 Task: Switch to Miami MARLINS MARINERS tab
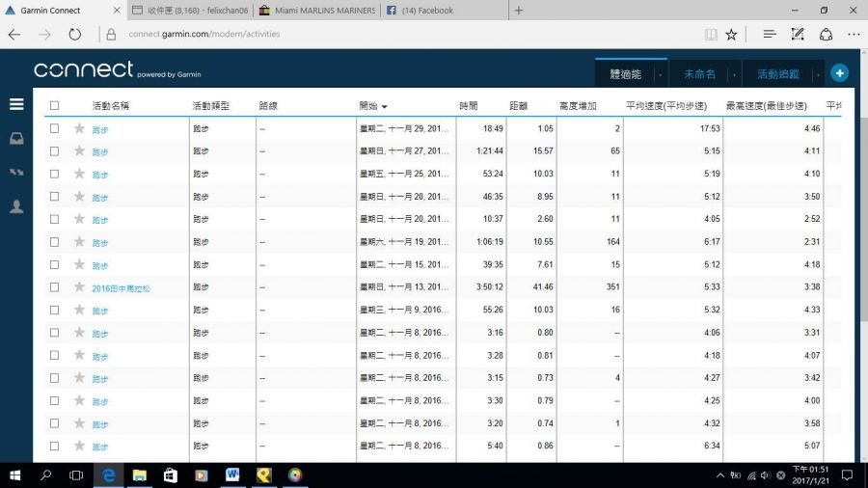(317, 10)
